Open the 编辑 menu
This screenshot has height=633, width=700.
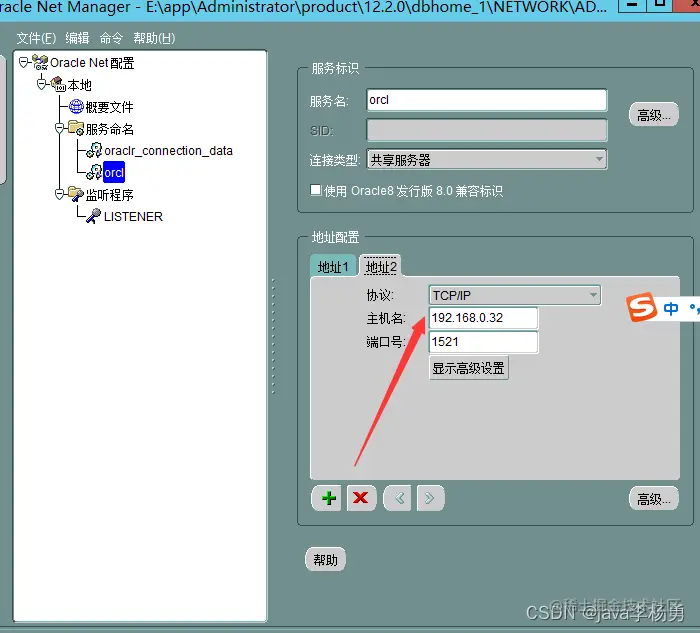tap(77, 38)
